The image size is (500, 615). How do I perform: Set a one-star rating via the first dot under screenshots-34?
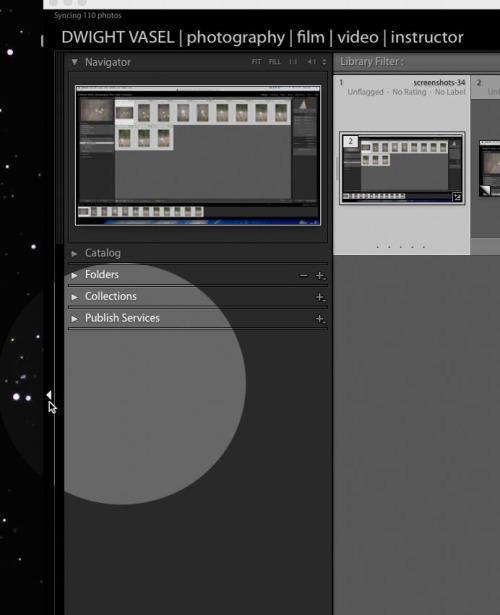coord(378,247)
